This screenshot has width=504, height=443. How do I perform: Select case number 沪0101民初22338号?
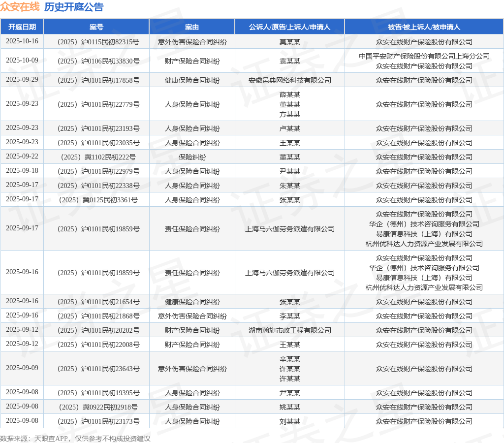[98, 186]
